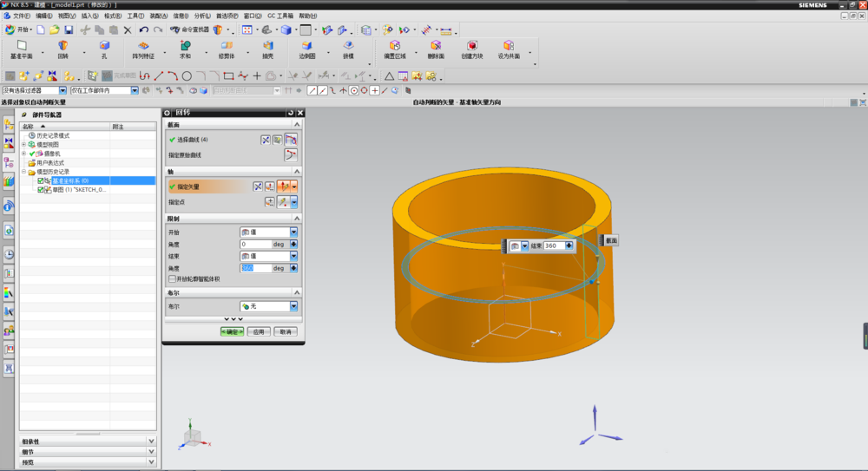
Task: Click the save file icon
Action: pos(69,29)
